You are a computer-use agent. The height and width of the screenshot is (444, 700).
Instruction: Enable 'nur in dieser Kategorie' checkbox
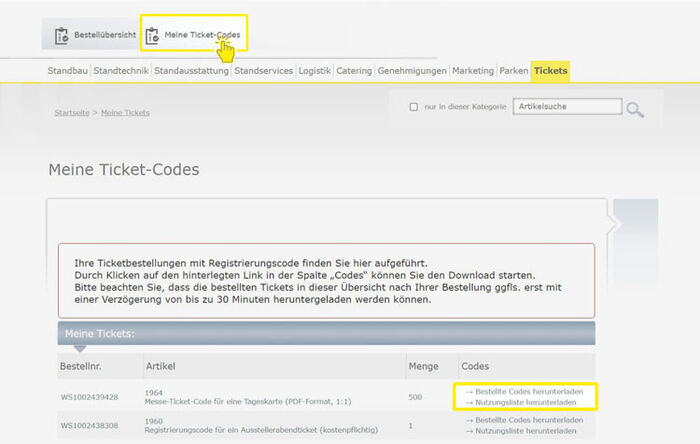point(414,107)
